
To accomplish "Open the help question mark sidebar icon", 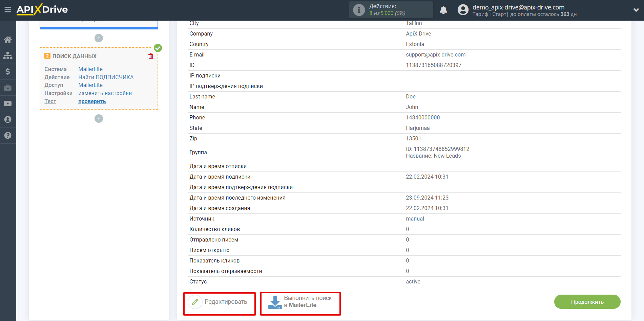I will (x=8, y=135).
